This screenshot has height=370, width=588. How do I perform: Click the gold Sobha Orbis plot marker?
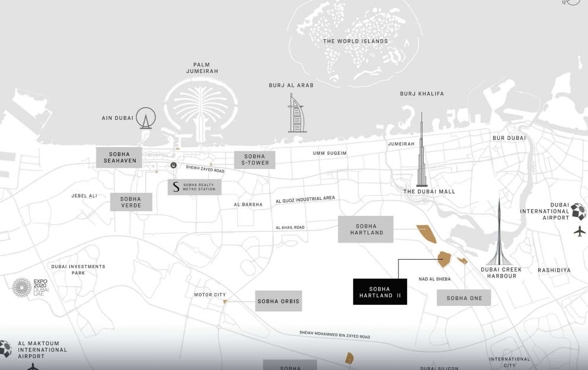point(225,302)
